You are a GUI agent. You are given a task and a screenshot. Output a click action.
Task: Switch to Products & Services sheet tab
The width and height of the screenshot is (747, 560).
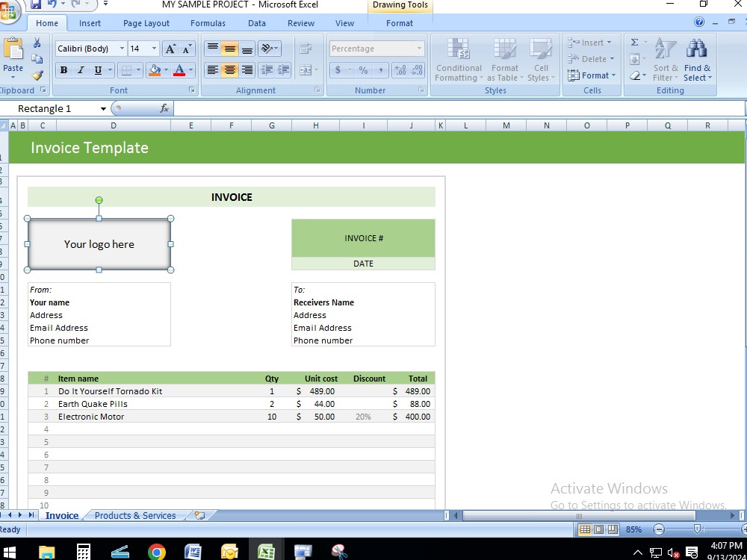click(x=134, y=515)
